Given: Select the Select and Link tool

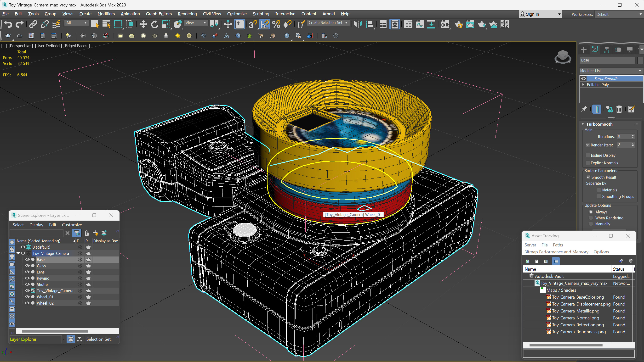Looking at the screenshot, I should click(x=33, y=24).
